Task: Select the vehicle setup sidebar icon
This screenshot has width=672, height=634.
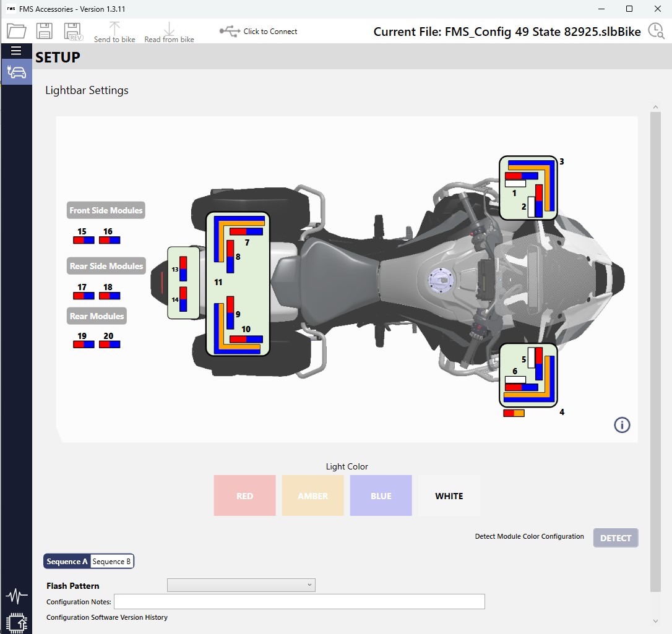Action: click(x=16, y=72)
